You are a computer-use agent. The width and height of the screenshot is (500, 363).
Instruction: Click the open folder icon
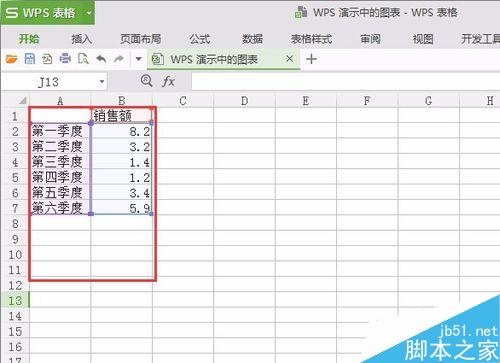tap(11, 59)
